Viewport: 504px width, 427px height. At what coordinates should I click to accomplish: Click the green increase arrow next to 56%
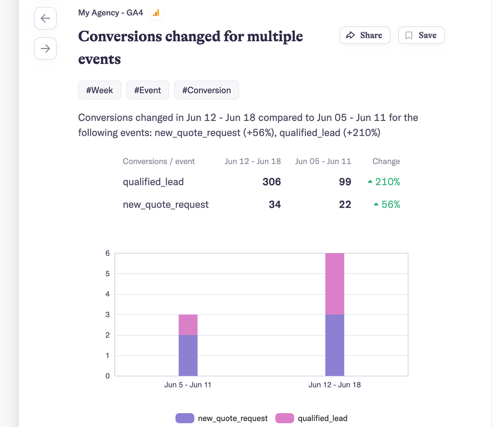(x=376, y=204)
